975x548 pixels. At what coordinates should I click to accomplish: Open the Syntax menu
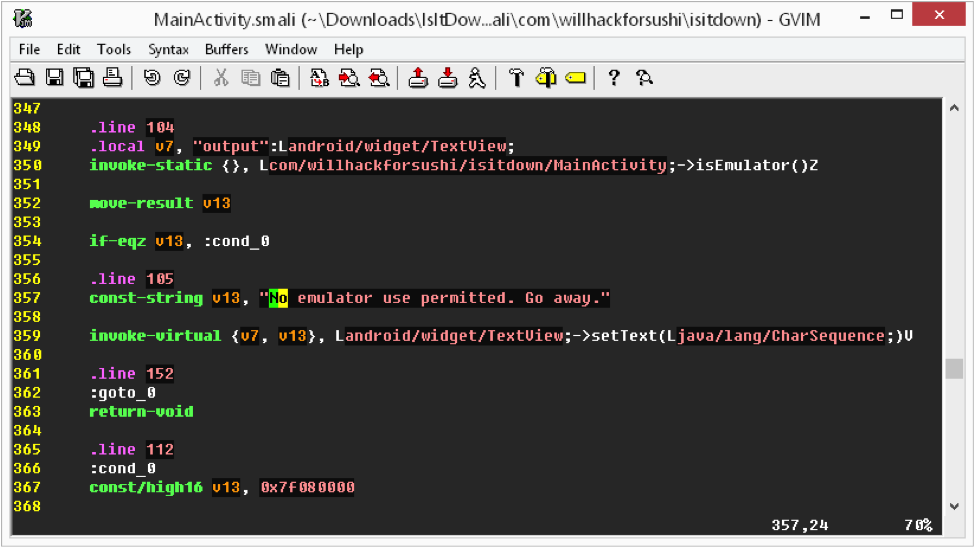pos(168,49)
